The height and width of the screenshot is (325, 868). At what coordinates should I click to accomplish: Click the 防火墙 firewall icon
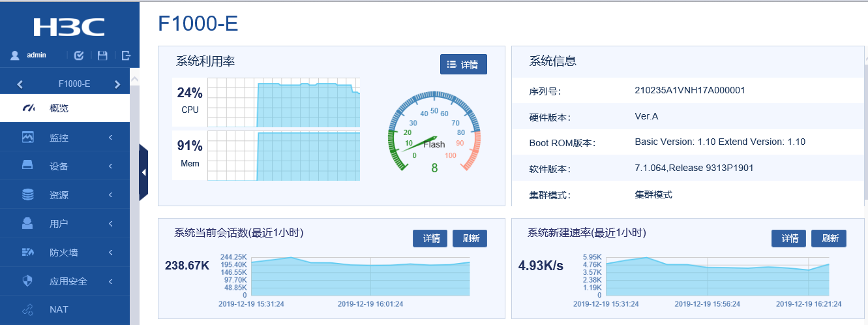coord(27,252)
